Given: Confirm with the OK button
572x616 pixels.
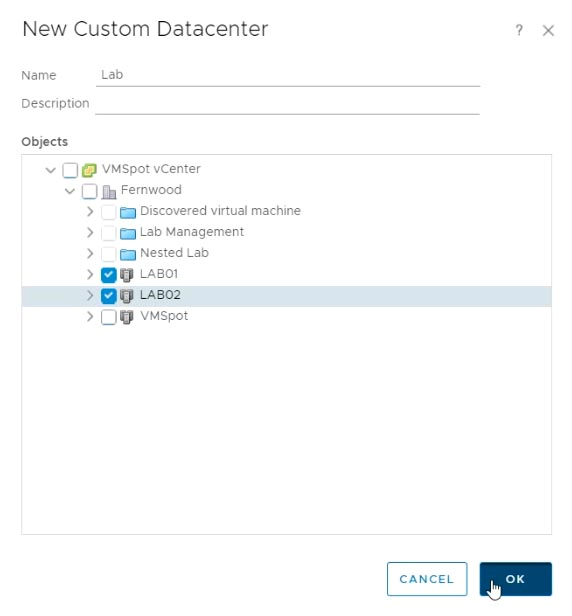Looking at the screenshot, I should (515, 579).
